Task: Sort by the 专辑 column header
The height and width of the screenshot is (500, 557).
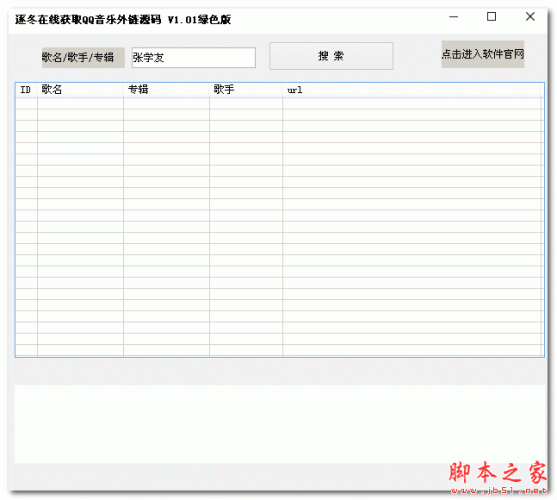Action: [x=166, y=90]
